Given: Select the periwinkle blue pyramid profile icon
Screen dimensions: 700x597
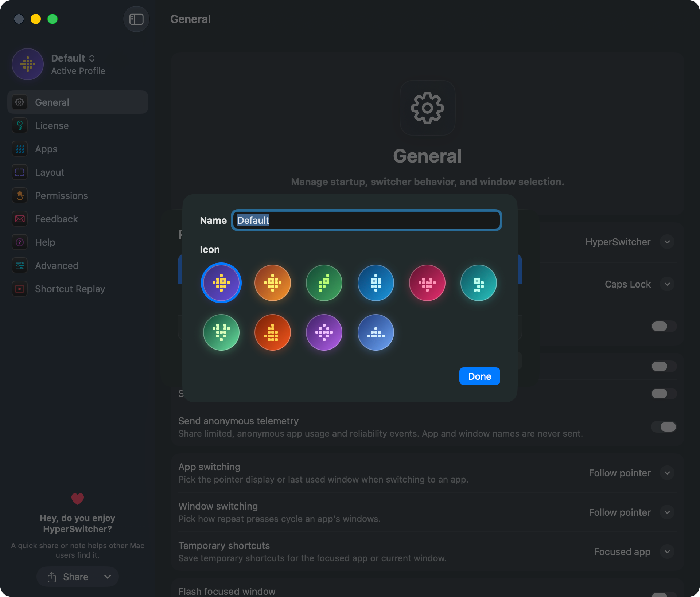Looking at the screenshot, I should [376, 332].
